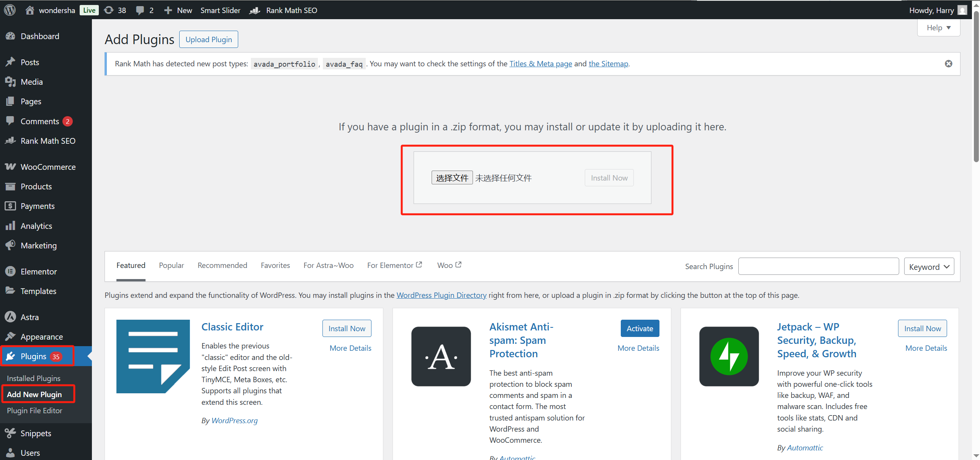Click into the Search Plugins input field
This screenshot has width=980, height=460.
818,266
